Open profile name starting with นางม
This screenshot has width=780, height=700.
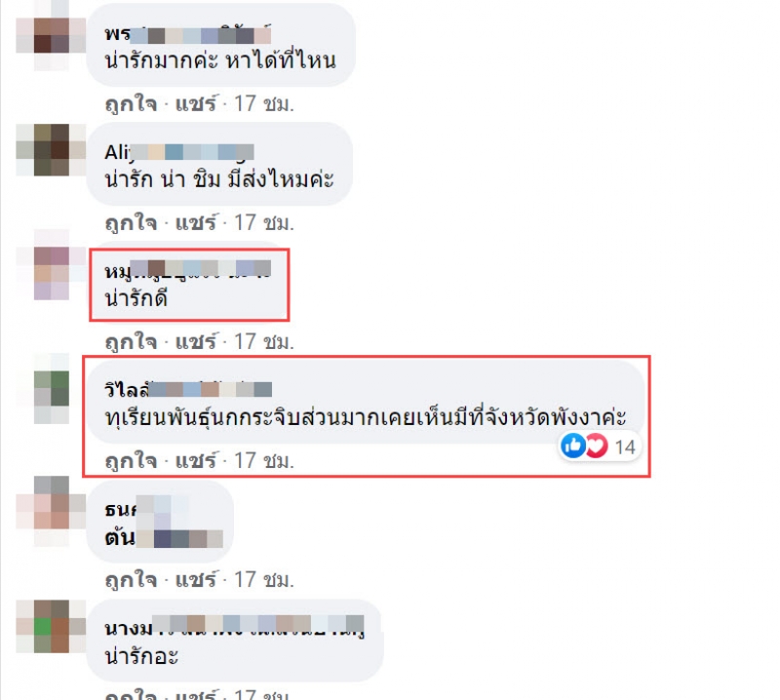click(234, 627)
